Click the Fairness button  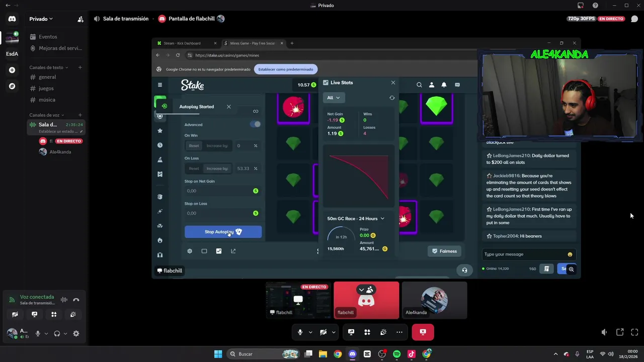(x=445, y=251)
